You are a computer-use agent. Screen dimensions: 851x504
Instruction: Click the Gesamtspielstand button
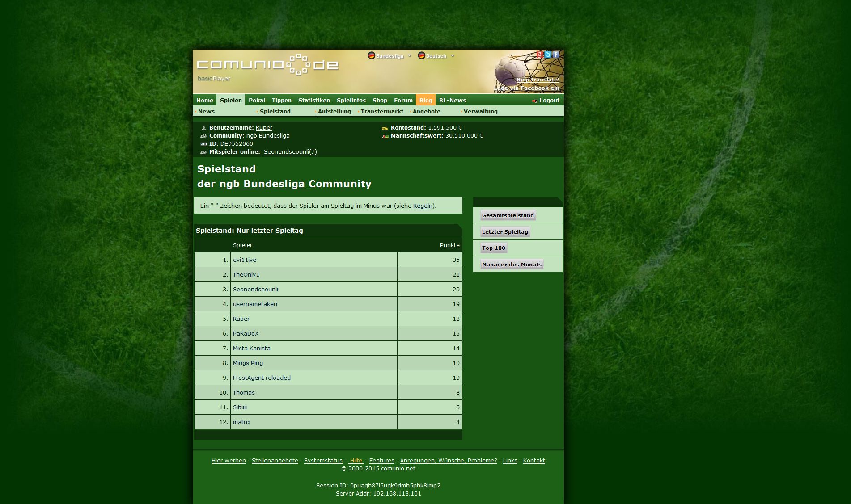508,215
